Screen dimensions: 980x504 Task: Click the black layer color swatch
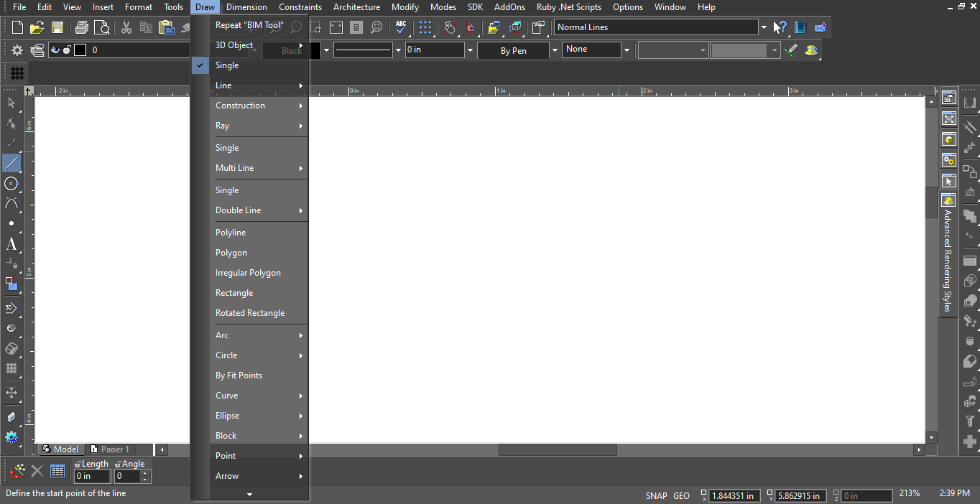pos(80,50)
